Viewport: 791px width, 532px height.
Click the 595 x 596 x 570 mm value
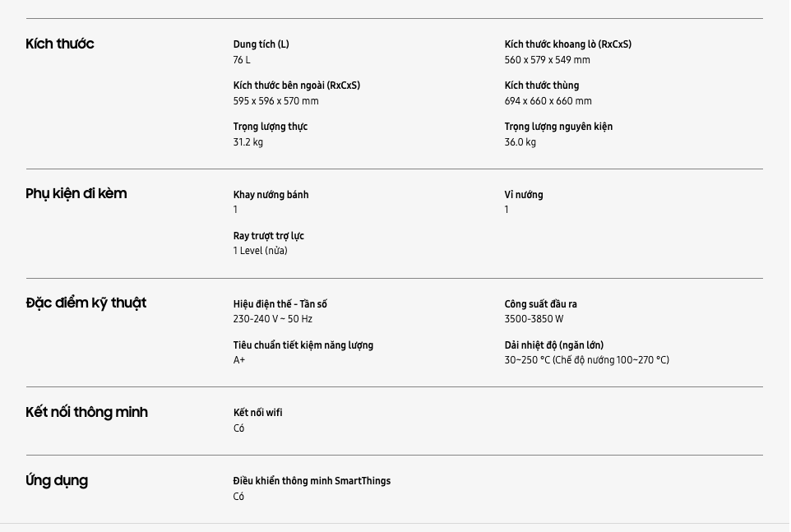tap(275, 101)
